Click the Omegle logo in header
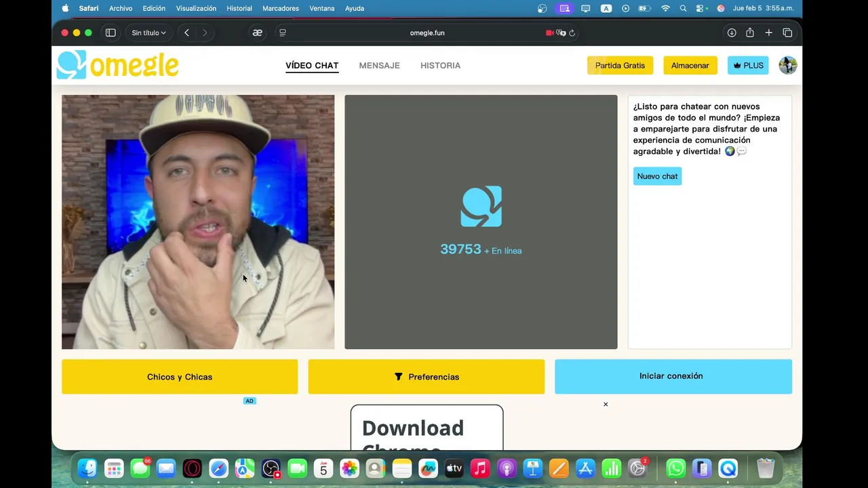 click(x=117, y=65)
